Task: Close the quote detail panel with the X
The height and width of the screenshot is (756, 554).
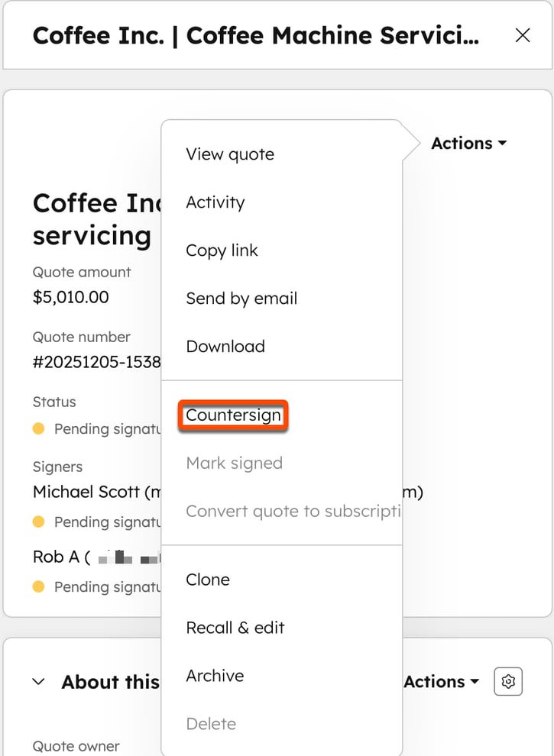Action: click(522, 35)
